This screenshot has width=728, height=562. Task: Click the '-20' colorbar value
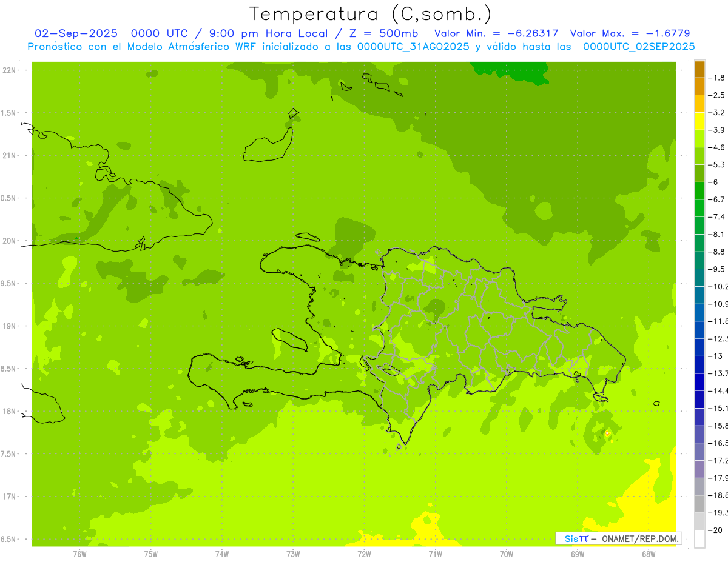[x=716, y=530]
